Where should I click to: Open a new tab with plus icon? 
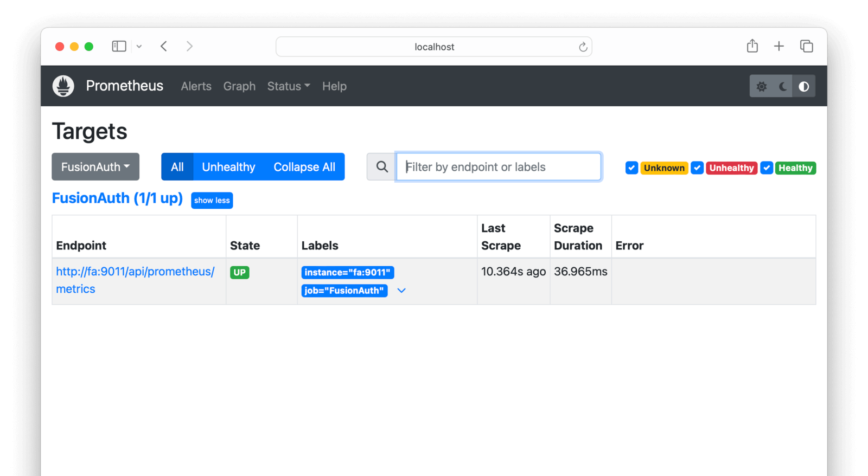coord(778,47)
